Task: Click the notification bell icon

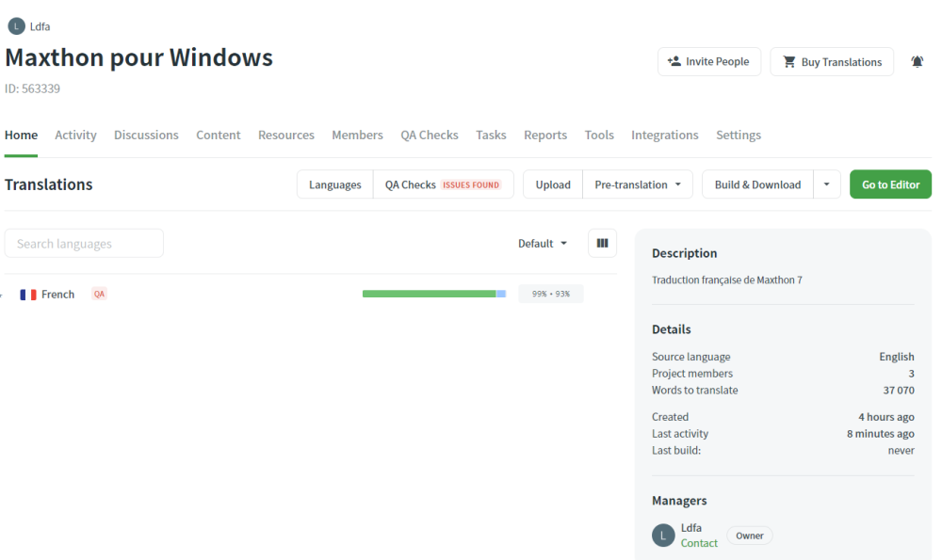Action: click(917, 62)
